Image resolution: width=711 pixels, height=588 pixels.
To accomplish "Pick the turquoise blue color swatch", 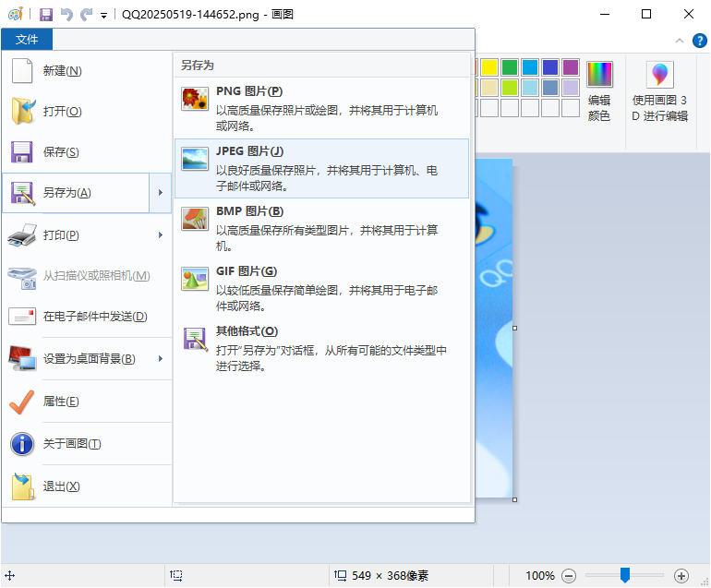I will coord(530,67).
